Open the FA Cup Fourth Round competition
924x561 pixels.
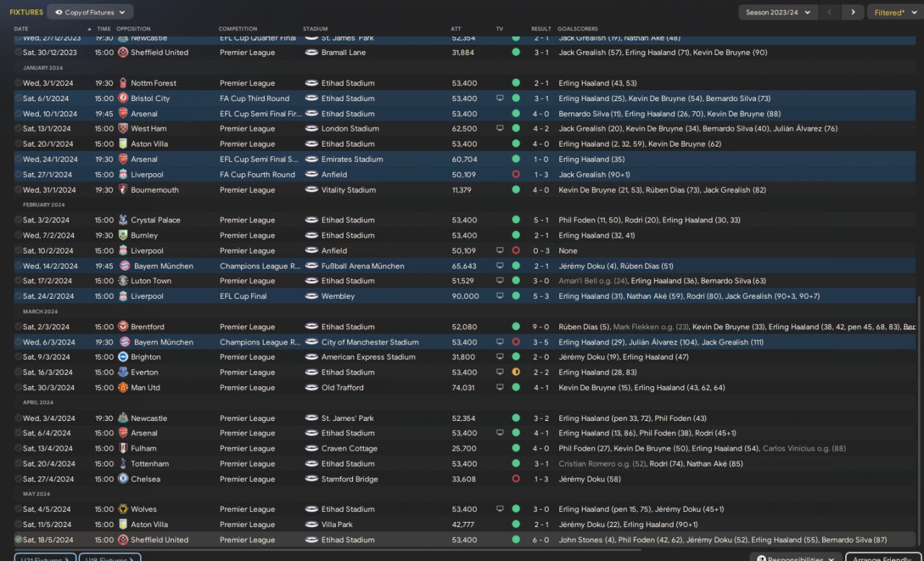tap(258, 175)
